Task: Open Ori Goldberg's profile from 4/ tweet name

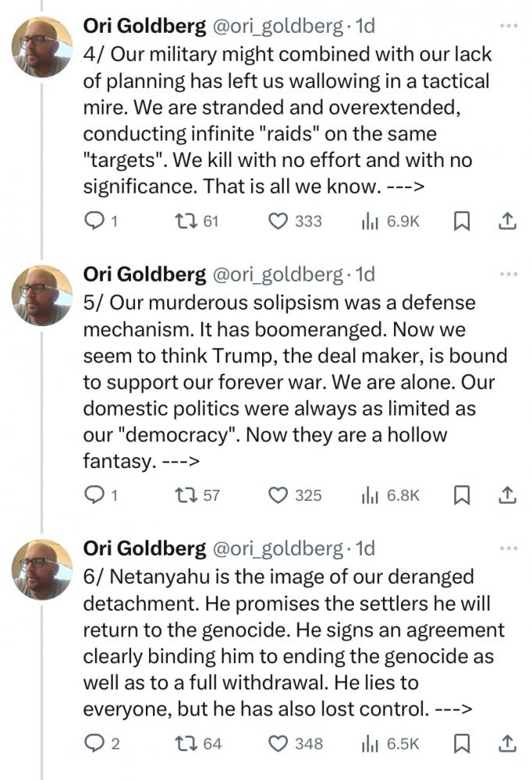Action: (x=144, y=27)
